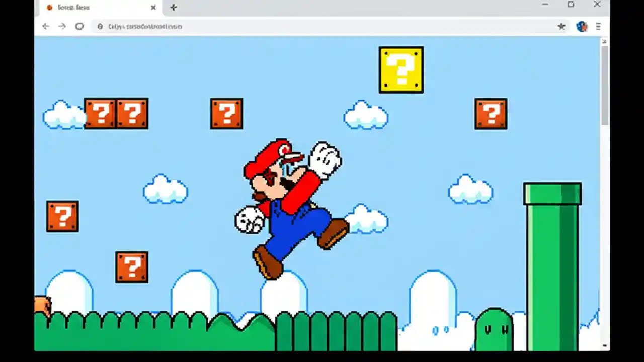Toggle the bookmark star for this page
Screen dimensions: 644x362
tap(561, 26)
